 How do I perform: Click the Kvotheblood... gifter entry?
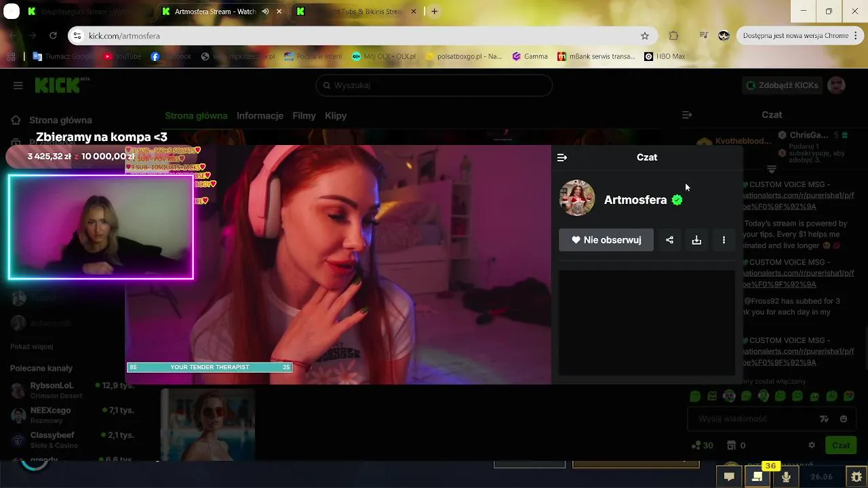pos(735,141)
